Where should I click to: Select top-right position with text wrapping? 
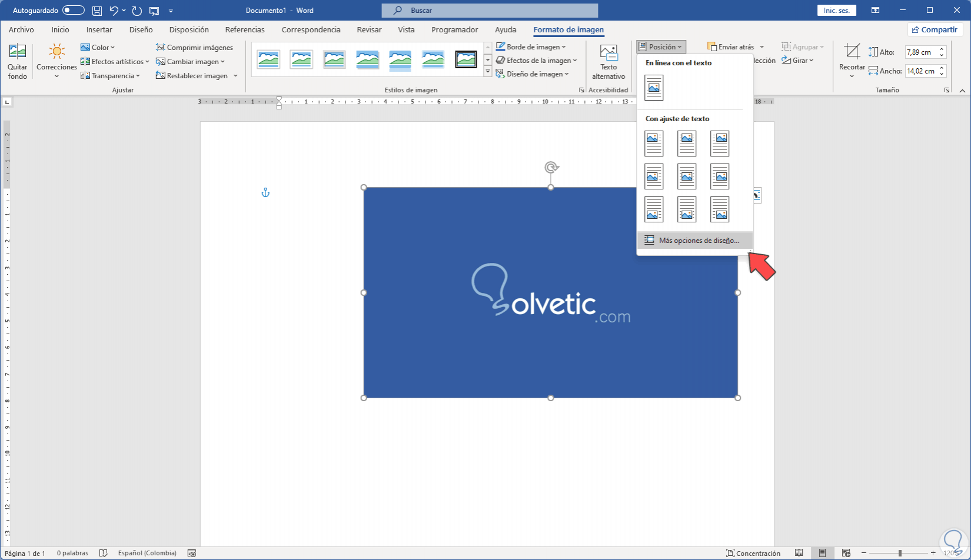click(x=720, y=144)
